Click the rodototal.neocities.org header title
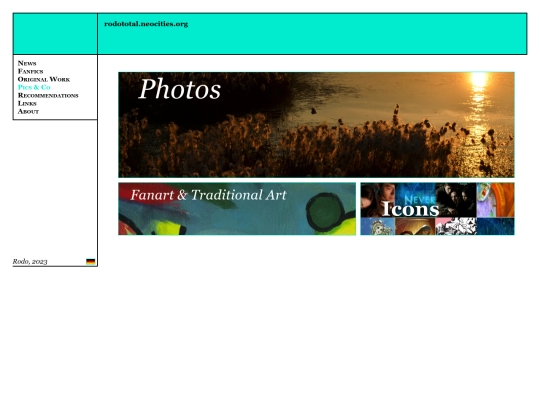 click(x=146, y=24)
